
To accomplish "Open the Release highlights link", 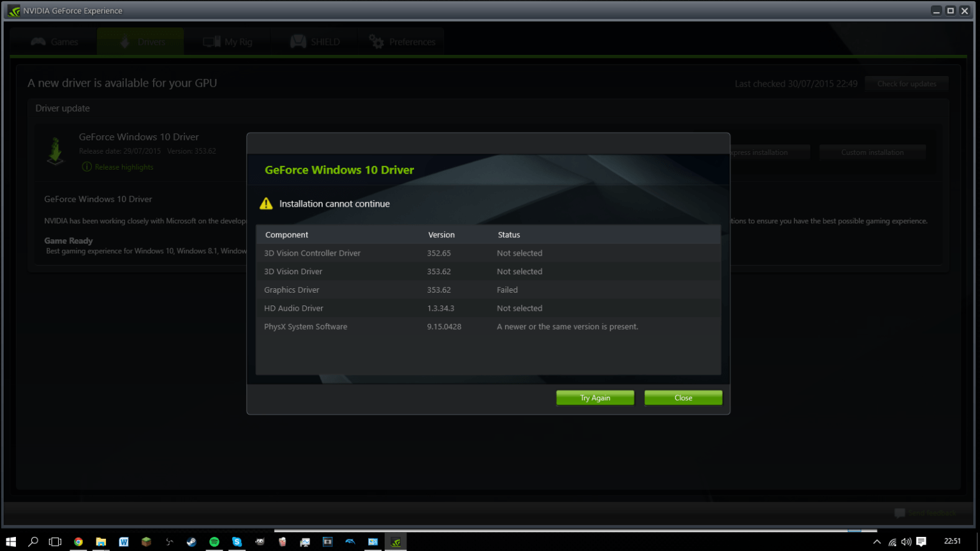I will 124,166.
